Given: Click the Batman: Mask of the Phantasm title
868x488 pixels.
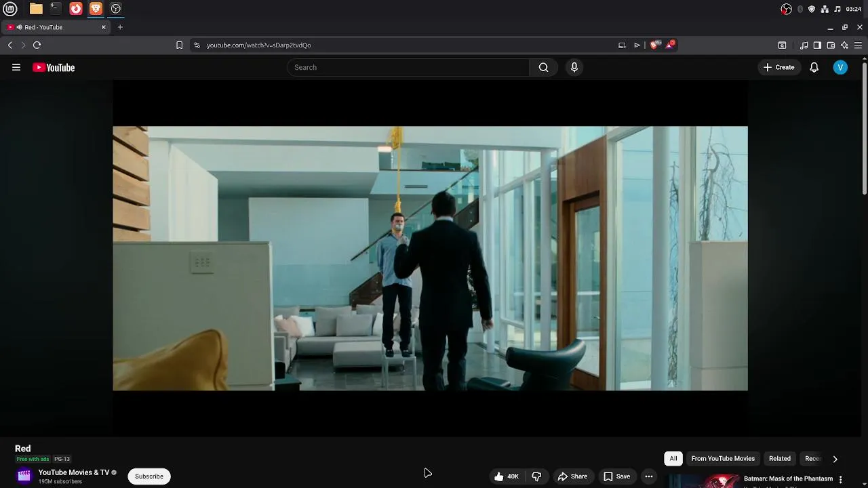Looking at the screenshot, I should (788, 479).
